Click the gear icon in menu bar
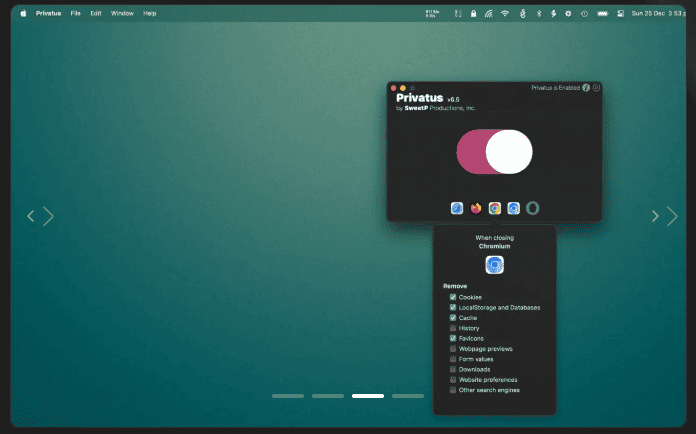Image resolution: width=696 pixels, height=434 pixels. coord(568,14)
